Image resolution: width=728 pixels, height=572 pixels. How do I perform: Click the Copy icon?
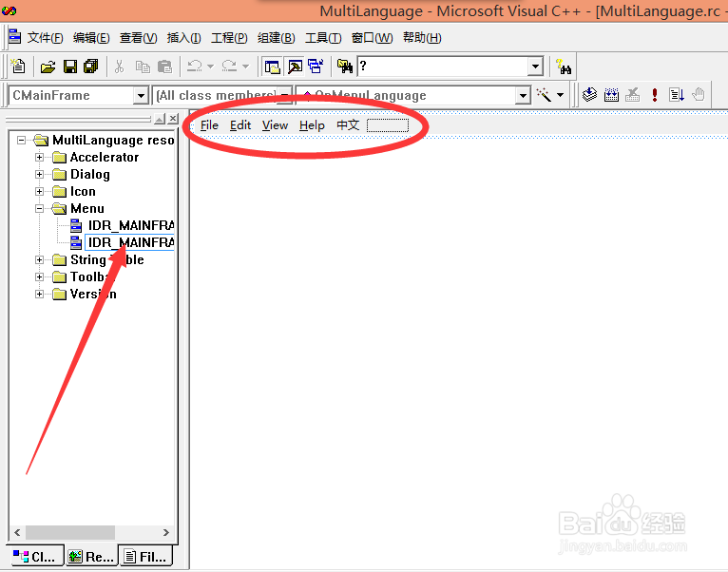(x=143, y=67)
